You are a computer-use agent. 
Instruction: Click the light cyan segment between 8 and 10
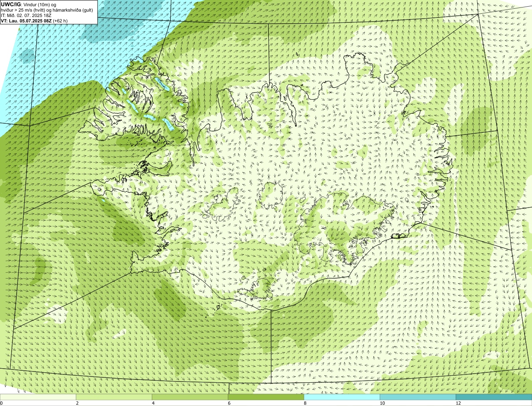pyautogui.click(x=342, y=397)
